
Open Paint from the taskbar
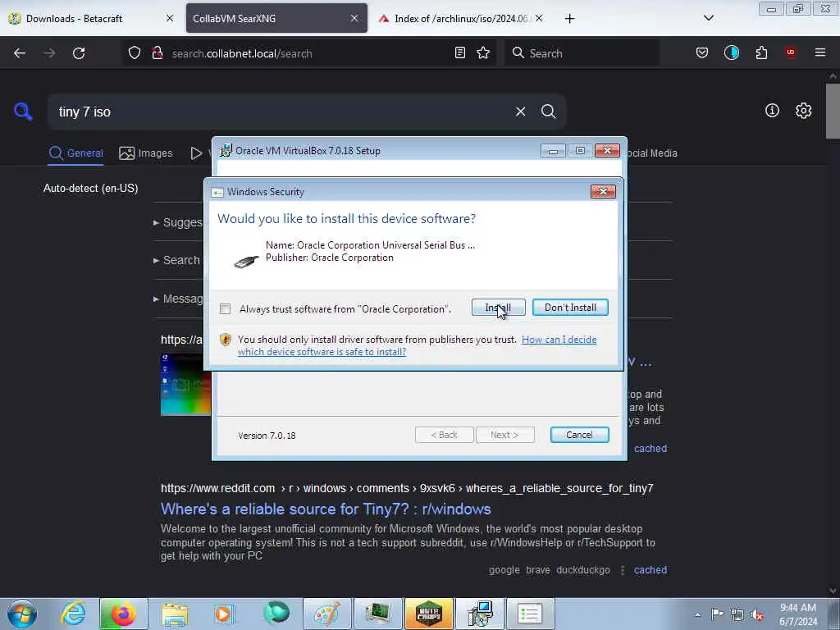[x=326, y=614]
